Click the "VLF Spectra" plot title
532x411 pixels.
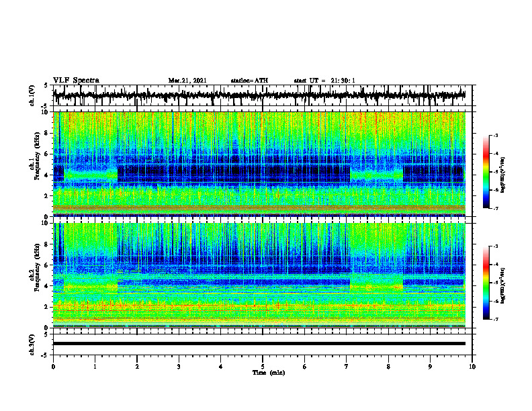coord(76,81)
